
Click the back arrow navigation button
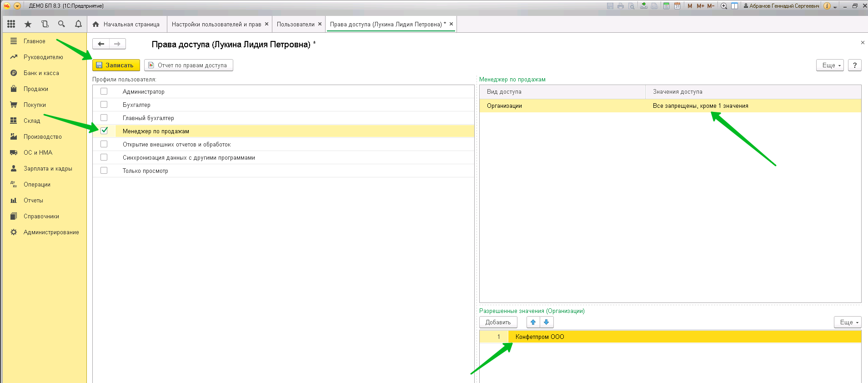101,44
